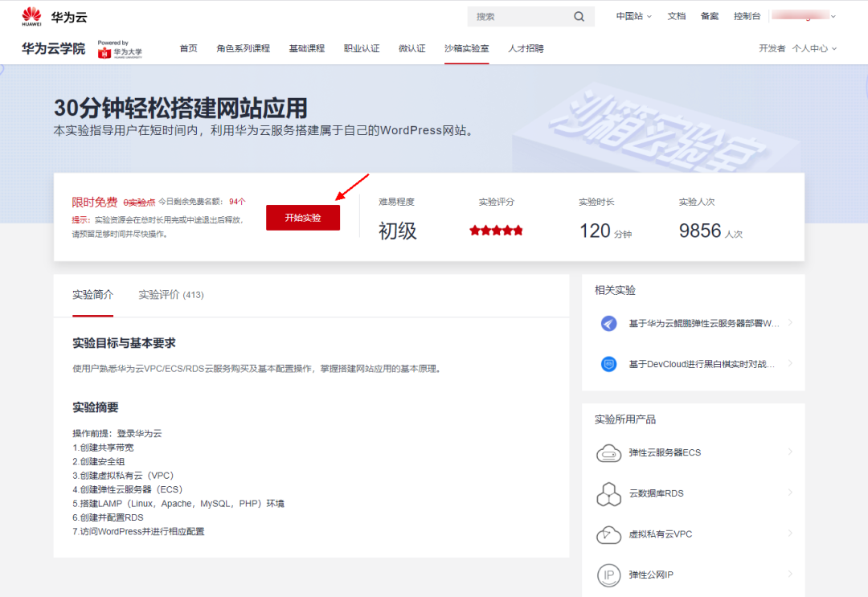
Task: Click the paper plane icon for Kunpeng experiment
Action: pyautogui.click(x=609, y=323)
